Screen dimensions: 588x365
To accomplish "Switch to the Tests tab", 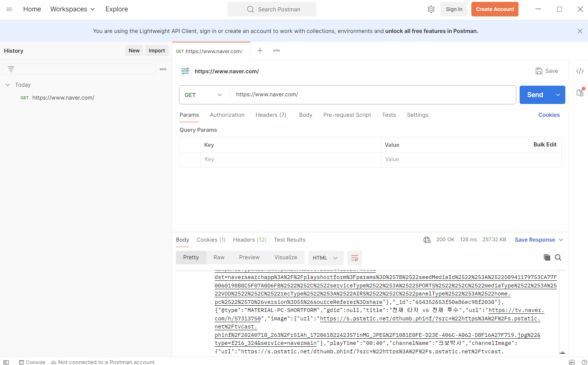I will coord(389,115).
